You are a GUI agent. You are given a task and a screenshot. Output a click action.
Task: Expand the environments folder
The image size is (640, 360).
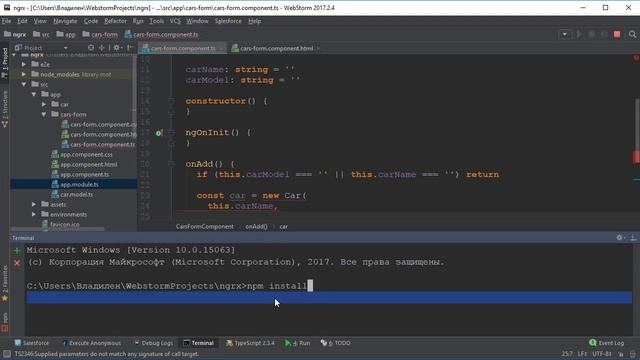[34, 214]
